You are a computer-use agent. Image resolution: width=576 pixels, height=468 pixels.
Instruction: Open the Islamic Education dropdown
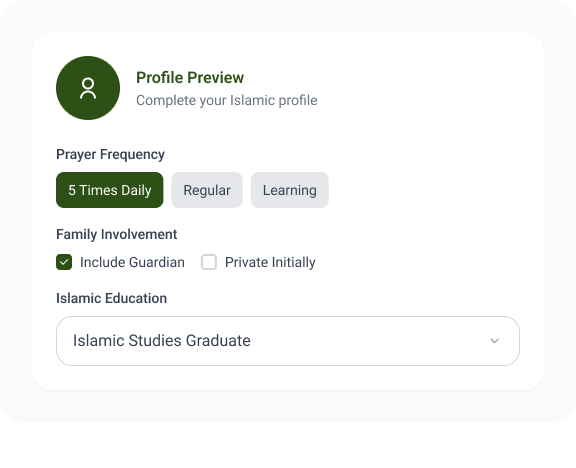(x=288, y=341)
